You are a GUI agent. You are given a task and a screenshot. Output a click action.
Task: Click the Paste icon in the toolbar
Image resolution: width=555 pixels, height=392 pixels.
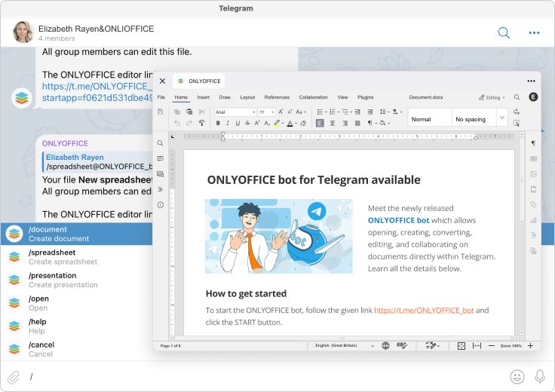(x=189, y=112)
